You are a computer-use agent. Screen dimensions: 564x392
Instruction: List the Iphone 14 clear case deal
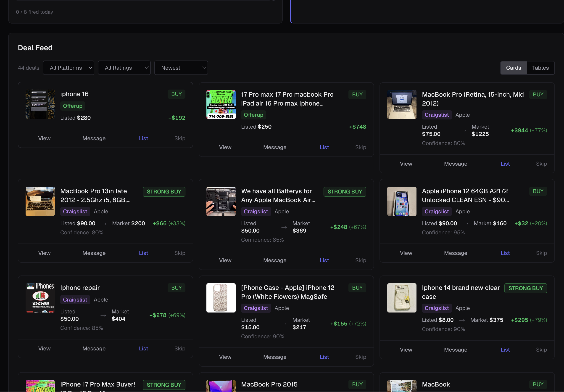click(x=505, y=350)
